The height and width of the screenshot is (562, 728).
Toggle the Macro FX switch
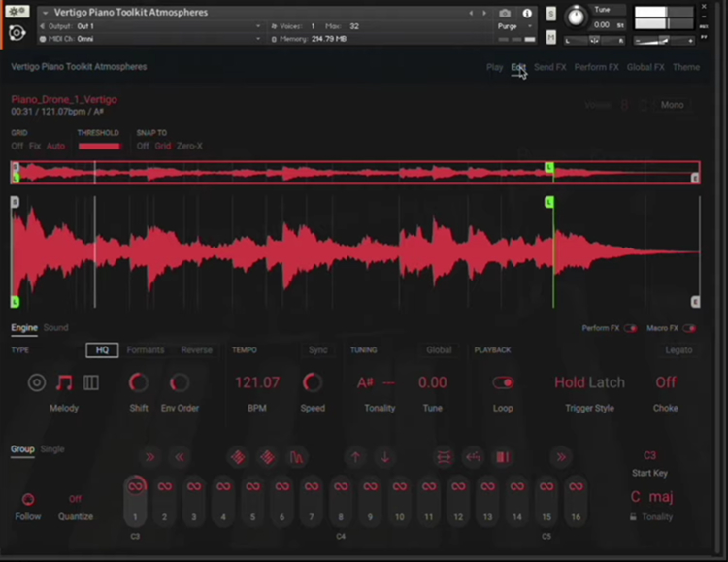(689, 328)
